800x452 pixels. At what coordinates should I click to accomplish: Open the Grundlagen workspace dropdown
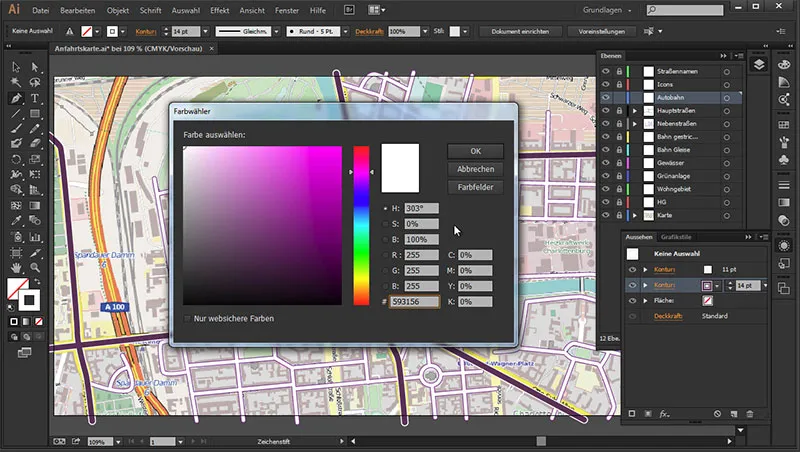point(607,10)
